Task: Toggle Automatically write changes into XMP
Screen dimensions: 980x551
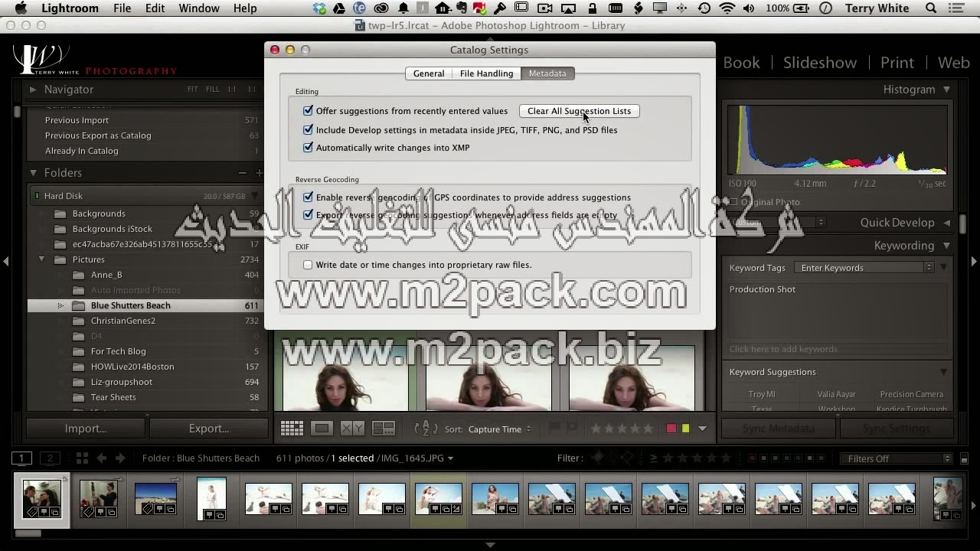Action: pos(308,148)
